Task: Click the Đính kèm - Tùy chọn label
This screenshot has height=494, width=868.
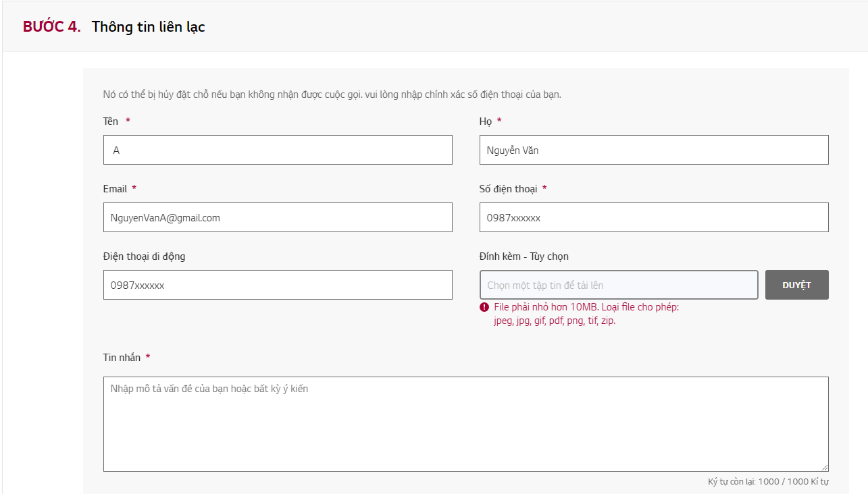Action: pyautogui.click(x=524, y=256)
